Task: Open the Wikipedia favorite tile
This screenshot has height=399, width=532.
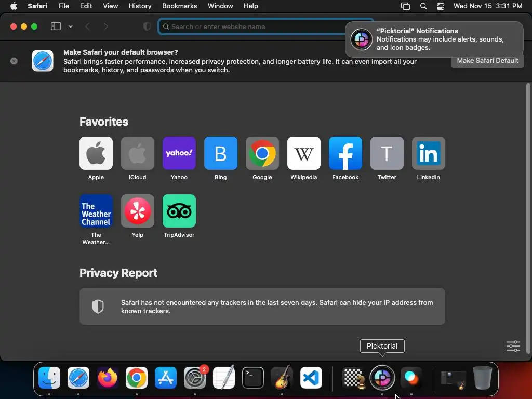Action: (x=303, y=153)
